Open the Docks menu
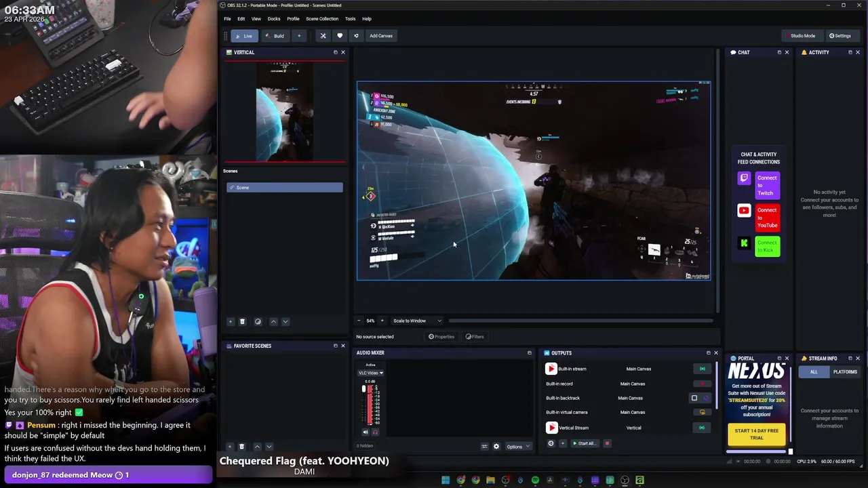The height and width of the screenshot is (488, 868). [274, 19]
